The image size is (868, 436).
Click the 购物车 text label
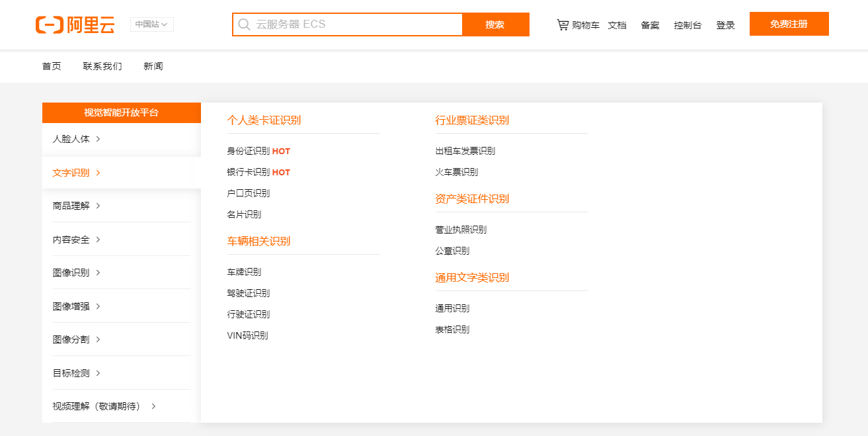(x=586, y=25)
